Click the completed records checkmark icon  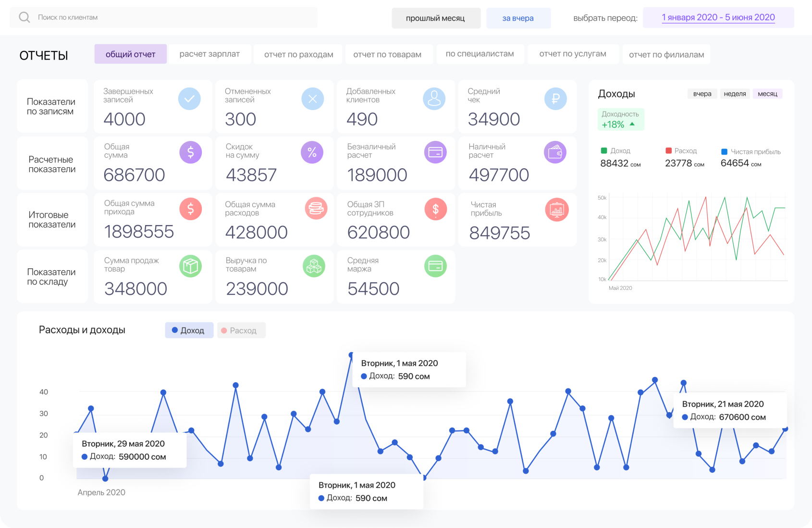(189, 99)
